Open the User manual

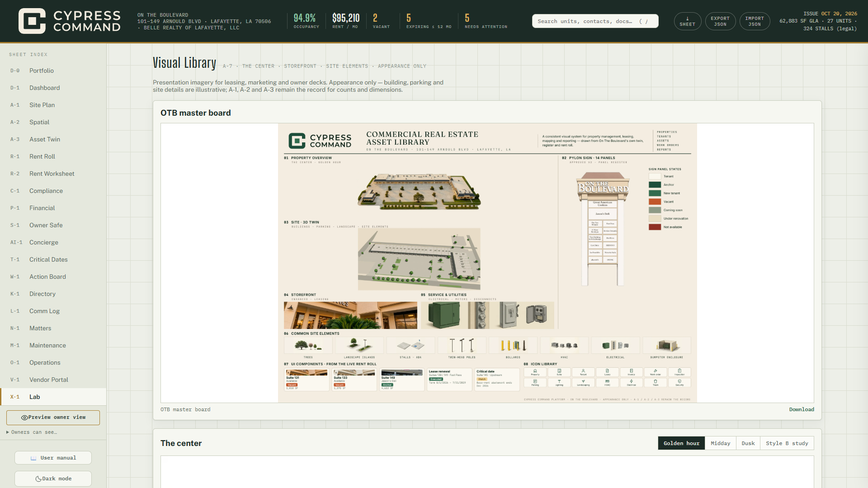click(x=53, y=458)
